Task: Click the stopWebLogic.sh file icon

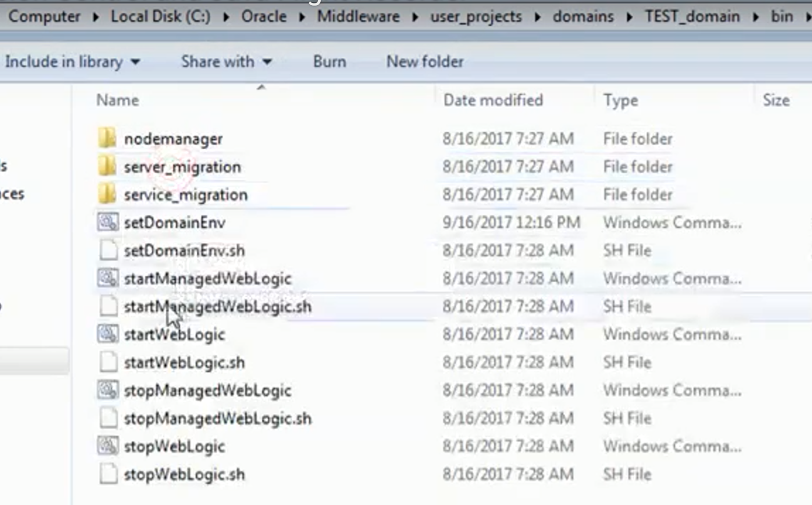Action: click(x=109, y=474)
